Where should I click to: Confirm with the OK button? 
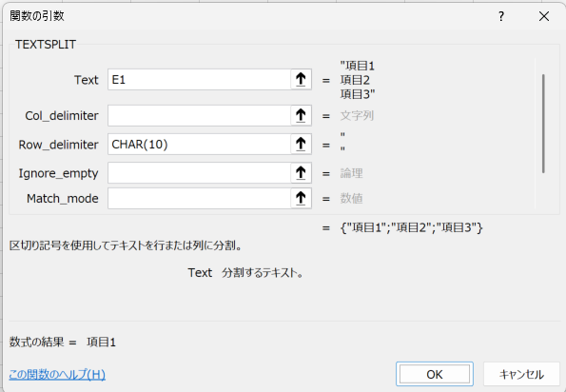point(435,374)
